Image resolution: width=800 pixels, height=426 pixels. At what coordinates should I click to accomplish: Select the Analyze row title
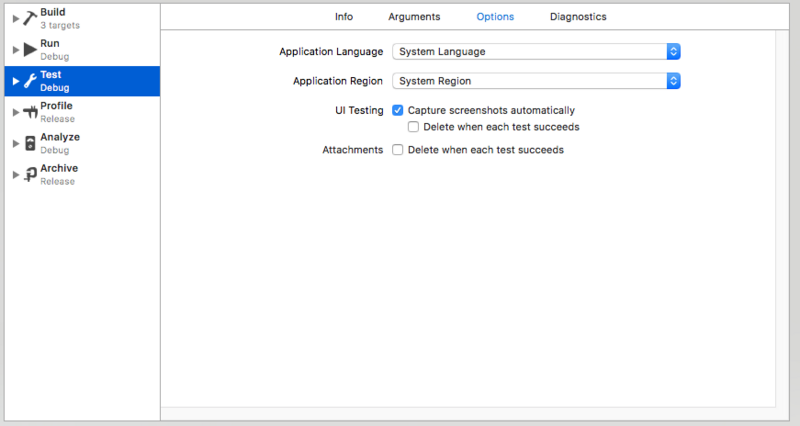click(x=60, y=137)
